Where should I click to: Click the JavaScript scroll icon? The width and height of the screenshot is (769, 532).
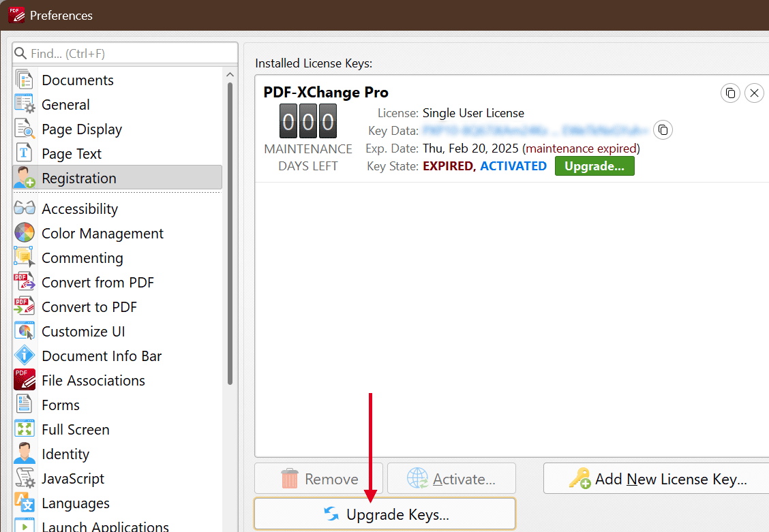tap(24, 478)
